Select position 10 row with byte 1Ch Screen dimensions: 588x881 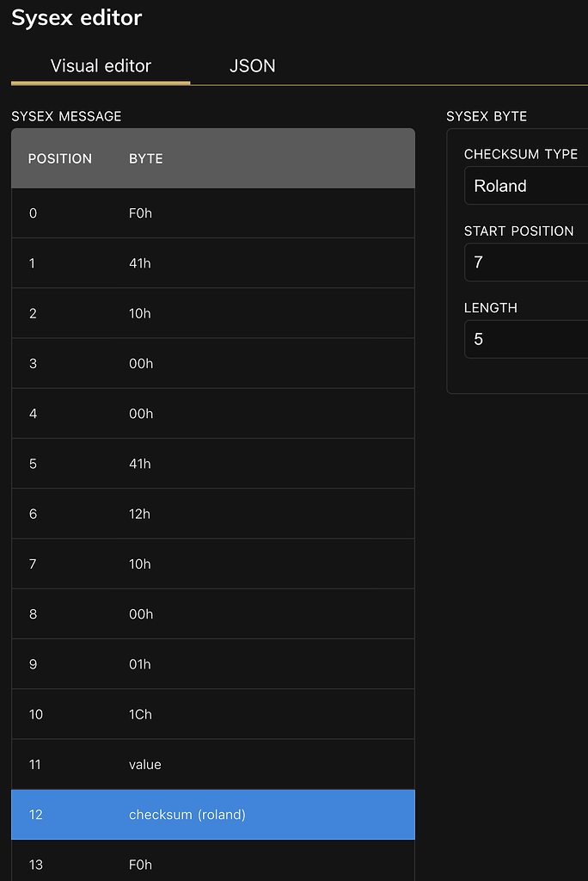[212, 714]
